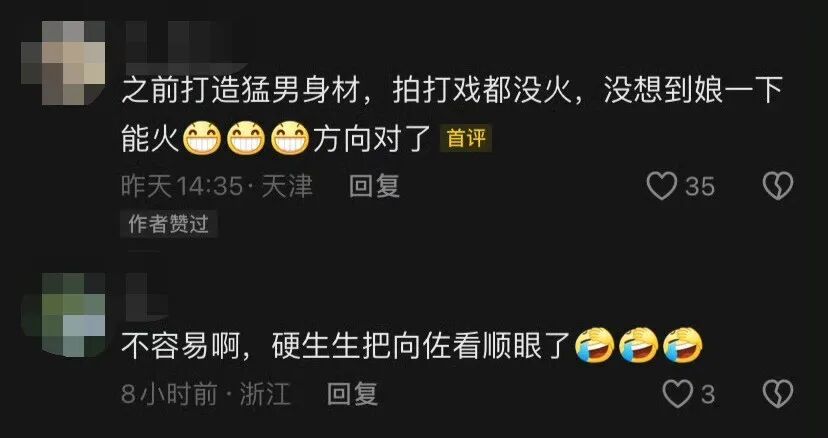The height and width of the screenshot is (438, 828).
Task: Click the 首评 badge
Action: pos(466,138)
